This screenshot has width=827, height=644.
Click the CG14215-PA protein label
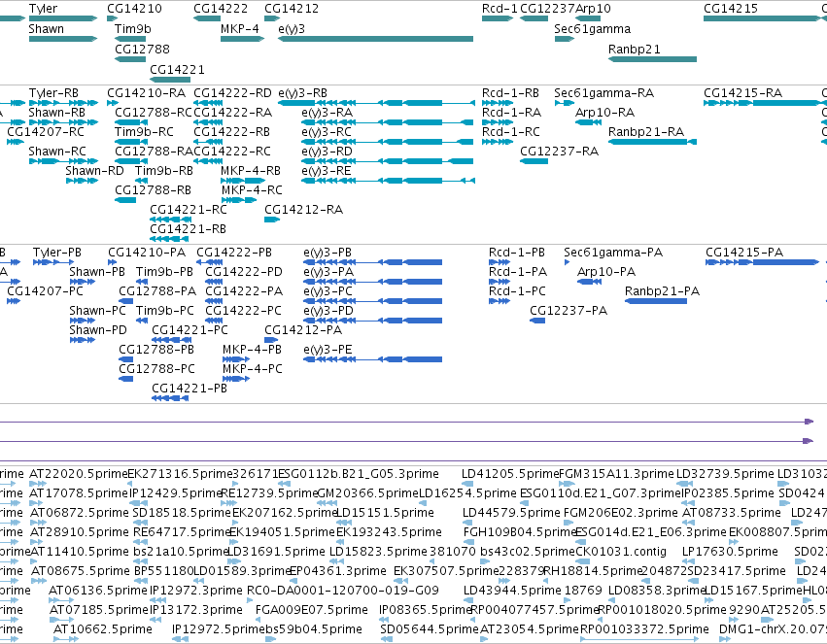pos(744,253)
